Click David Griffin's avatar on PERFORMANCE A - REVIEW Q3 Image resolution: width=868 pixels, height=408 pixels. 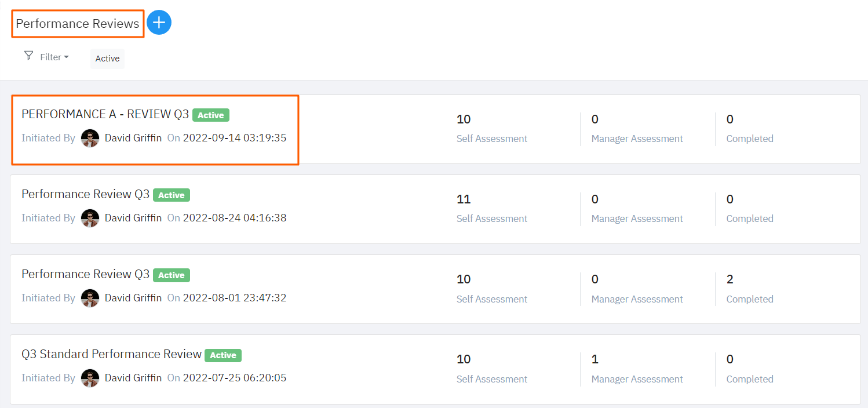[x=90, y=138]
